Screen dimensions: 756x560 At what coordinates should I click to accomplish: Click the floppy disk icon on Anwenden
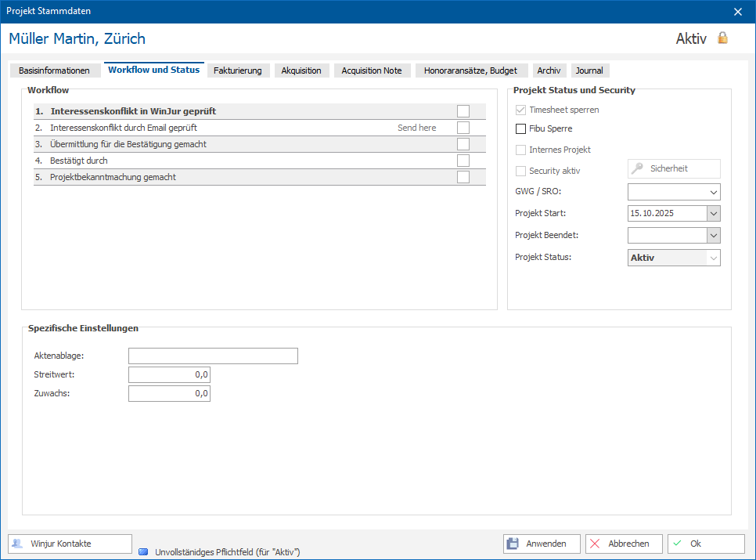(x=513, y=544)
